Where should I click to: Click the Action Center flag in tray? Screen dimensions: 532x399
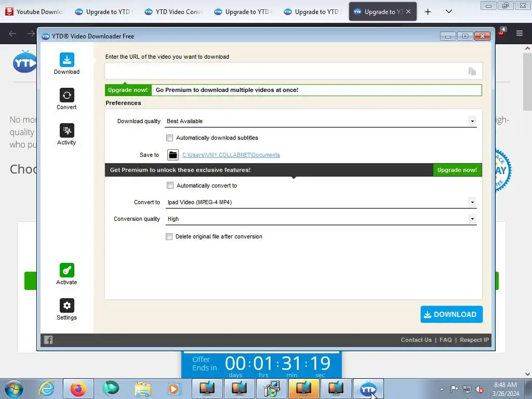click(454, 389)
